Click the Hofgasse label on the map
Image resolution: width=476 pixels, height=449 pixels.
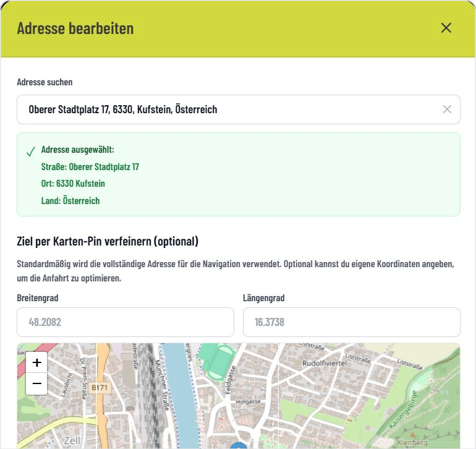249,401
